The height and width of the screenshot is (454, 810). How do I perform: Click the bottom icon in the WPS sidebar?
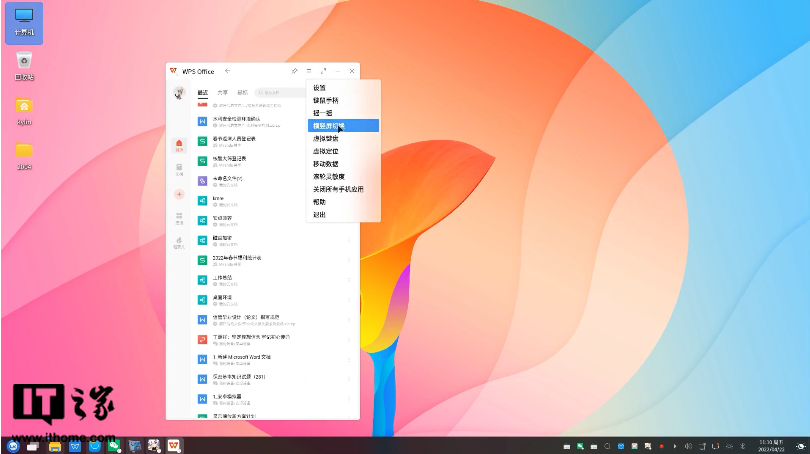[179, 243]
